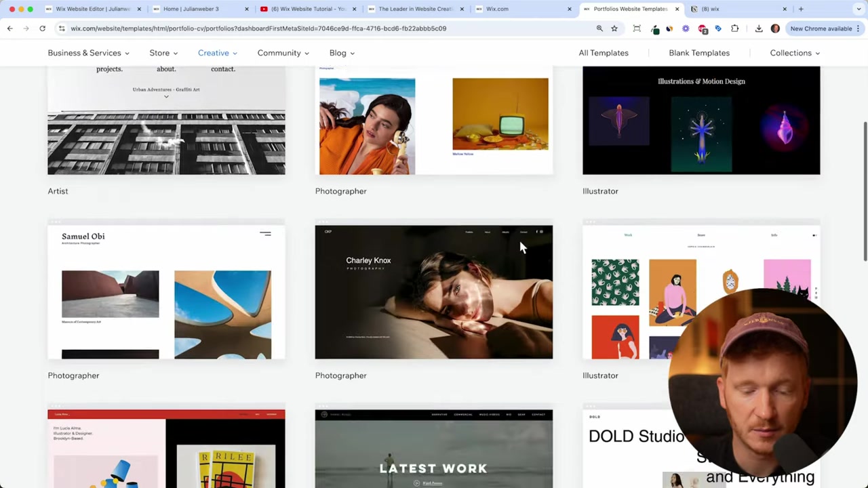Expand the Creative category dropdown
868x488 pixels.
pos(217,53)
